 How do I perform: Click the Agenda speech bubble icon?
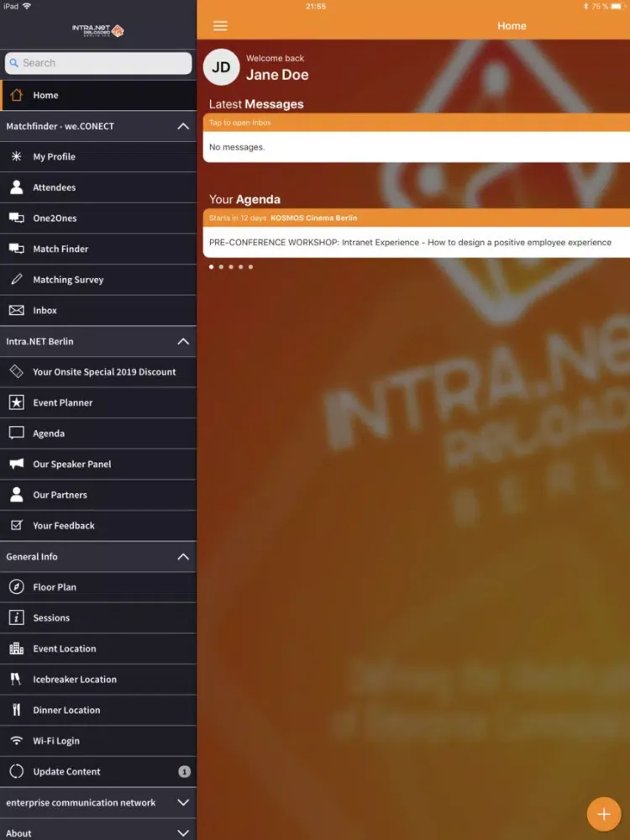(x=17, y=433)
